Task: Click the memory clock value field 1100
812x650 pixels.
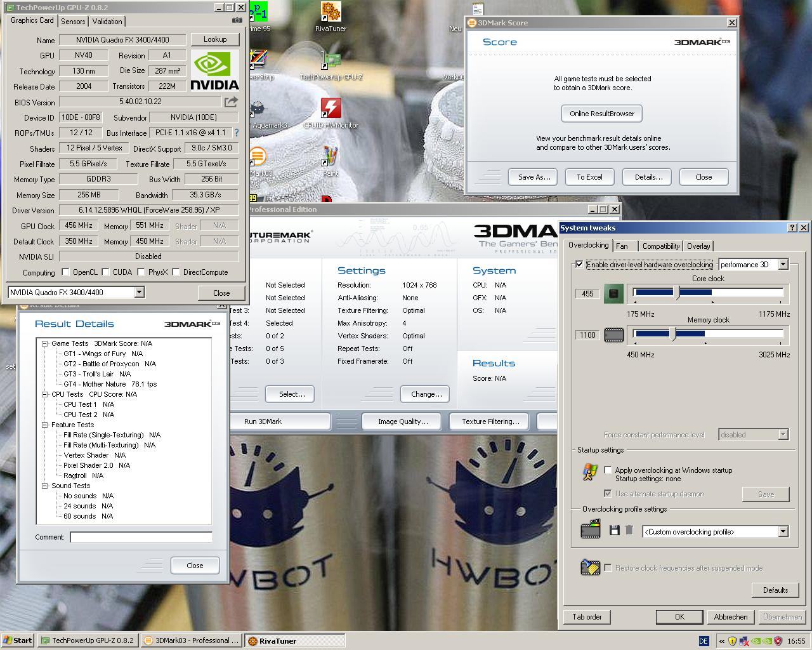Action: click(587, 335)
